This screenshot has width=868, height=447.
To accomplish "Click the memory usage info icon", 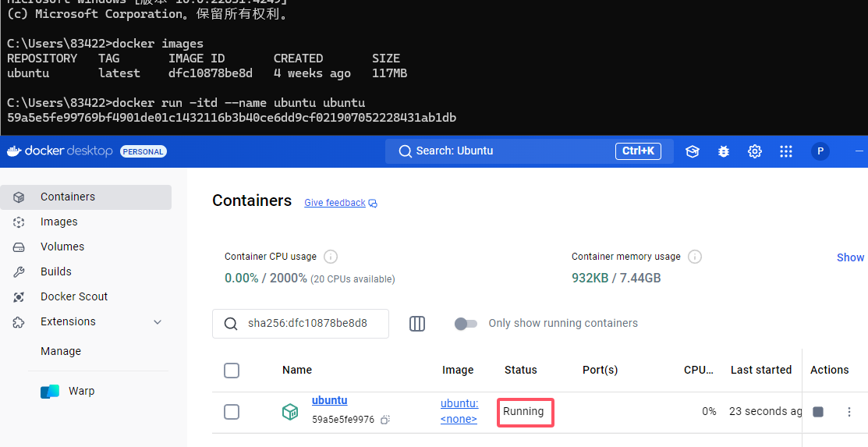I will [695, 257].
